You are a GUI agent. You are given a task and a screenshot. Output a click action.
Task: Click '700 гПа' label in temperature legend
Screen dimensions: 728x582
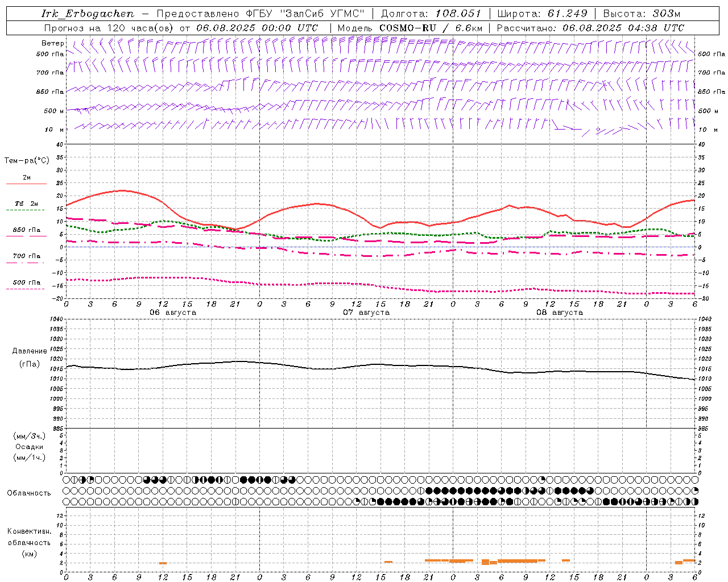point(27,256)
